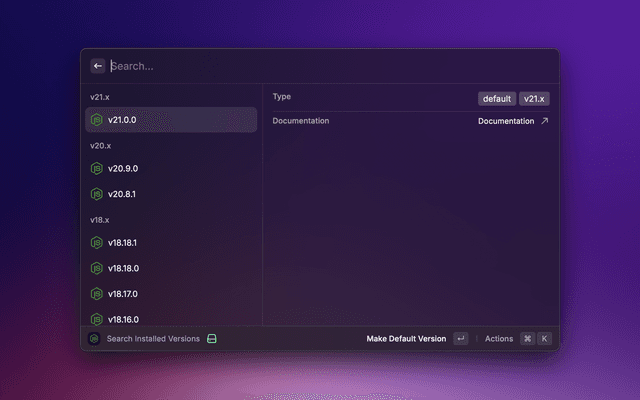This screenshot has height=400, width=640.
Task: Click Make Default Version action
Action: [406, 339]
